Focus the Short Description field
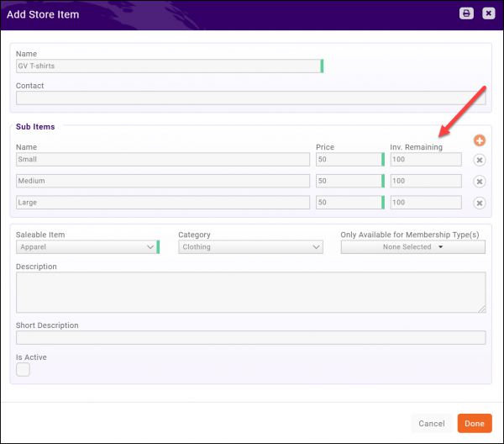Screen dimensions: 504x444 (250, 338)
